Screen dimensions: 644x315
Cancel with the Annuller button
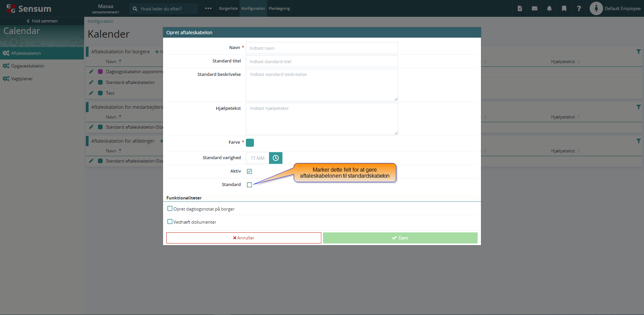pos(244,238)
